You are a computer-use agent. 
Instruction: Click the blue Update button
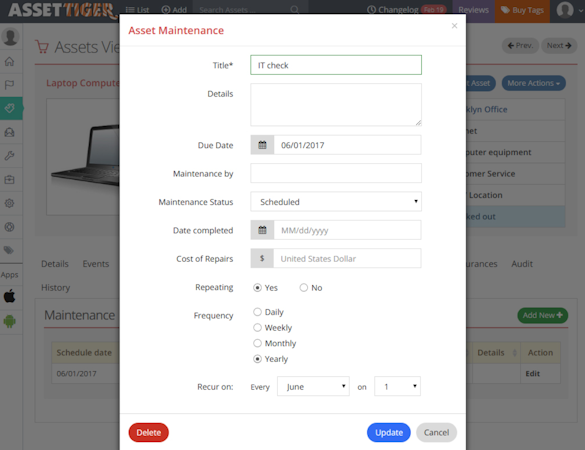(x=389, y=432)
